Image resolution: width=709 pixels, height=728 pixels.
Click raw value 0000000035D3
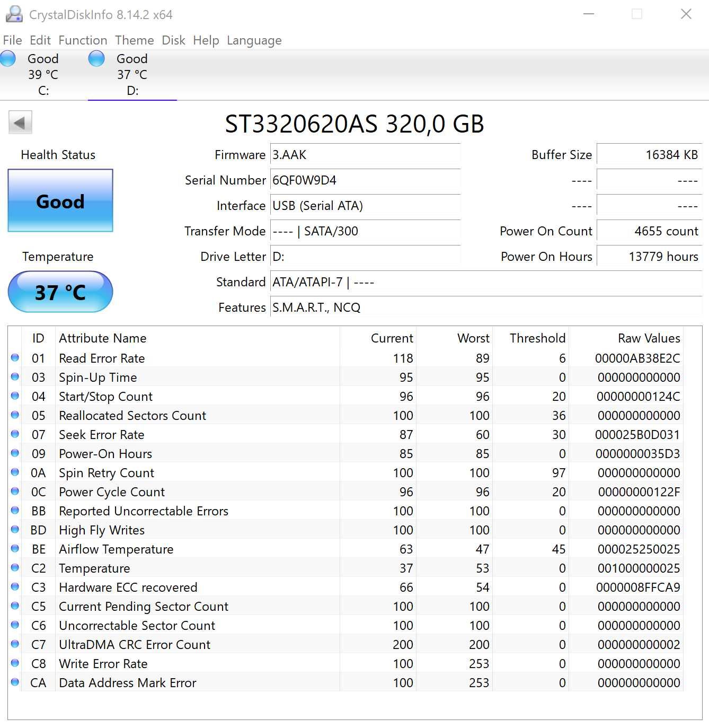click(x=637, y=454)
